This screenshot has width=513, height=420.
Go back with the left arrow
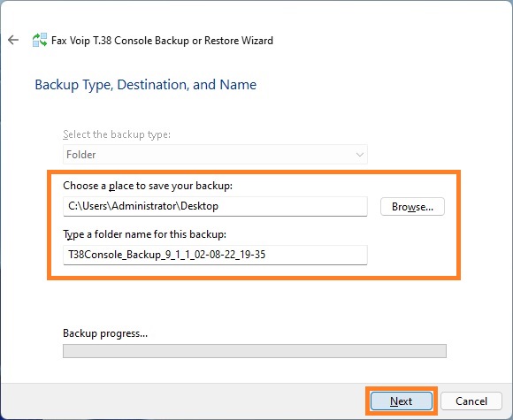click(13, 40)
